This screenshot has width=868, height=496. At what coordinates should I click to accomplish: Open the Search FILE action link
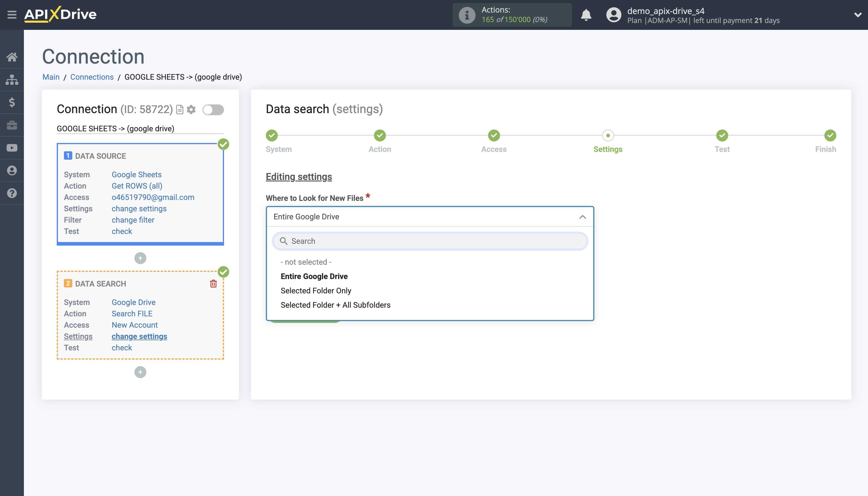[x=132, y=314]
